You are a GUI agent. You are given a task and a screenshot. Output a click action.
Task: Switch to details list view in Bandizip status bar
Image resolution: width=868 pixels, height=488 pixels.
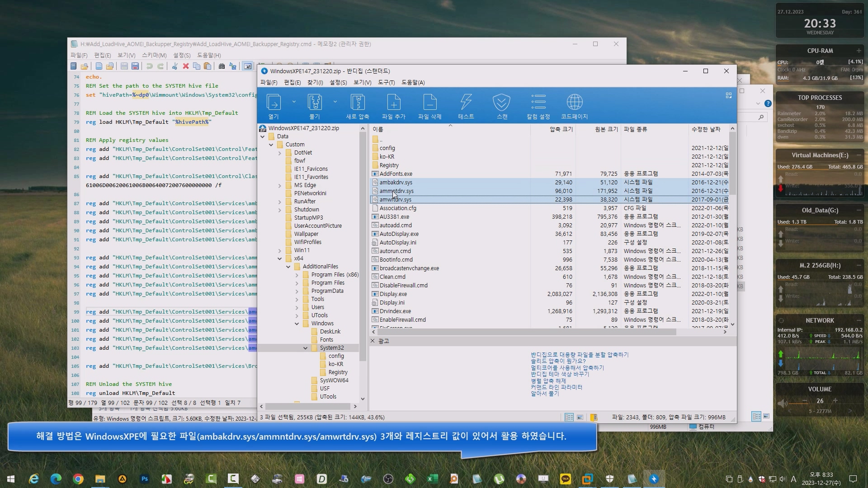(x=569, y=417)
